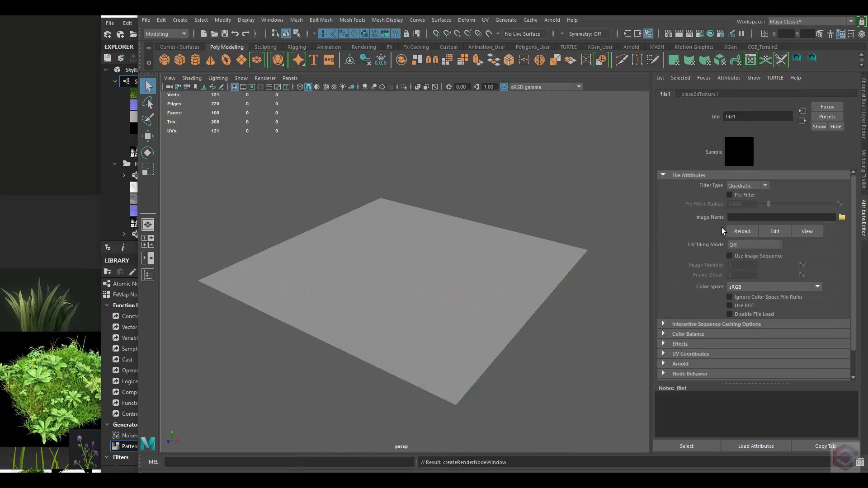
Task: Select the polygon Type text tool
Action: coord(314,60)
